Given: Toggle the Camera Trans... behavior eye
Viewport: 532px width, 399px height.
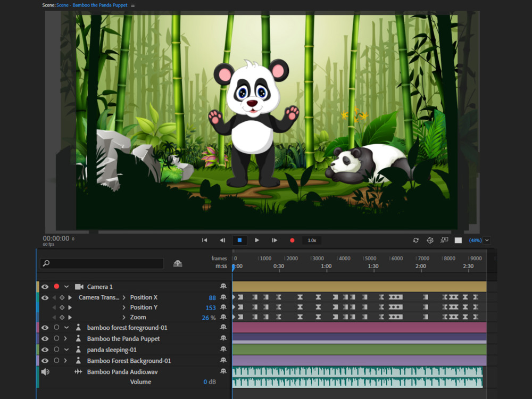Looking at the screenshot, I should (x=45, y=297).
